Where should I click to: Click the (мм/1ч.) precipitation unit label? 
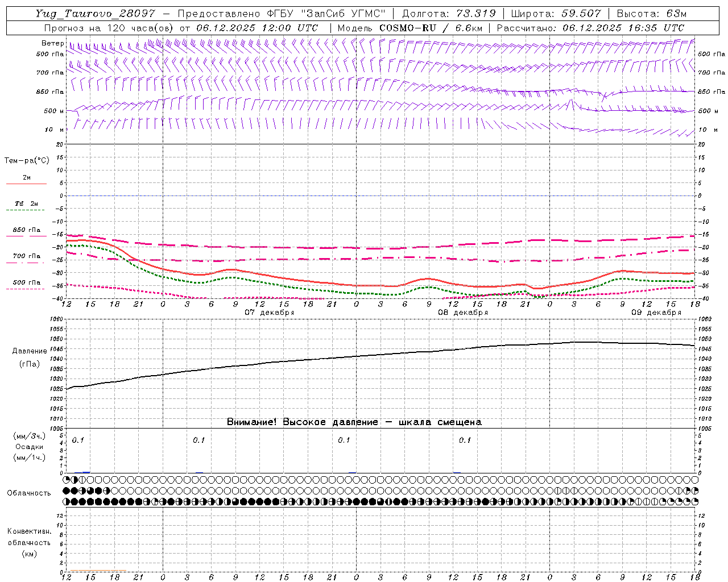[29, 458]
